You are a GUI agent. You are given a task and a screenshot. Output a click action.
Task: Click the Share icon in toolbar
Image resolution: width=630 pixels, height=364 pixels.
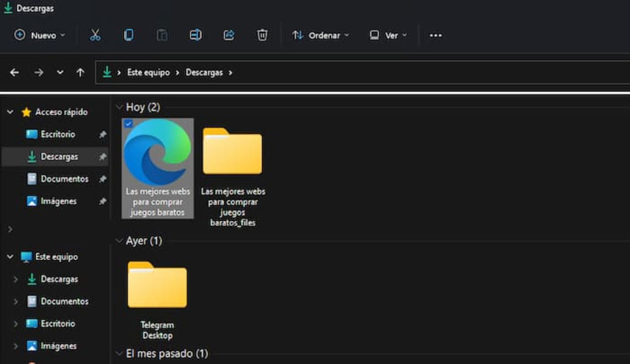click(229, 35)
